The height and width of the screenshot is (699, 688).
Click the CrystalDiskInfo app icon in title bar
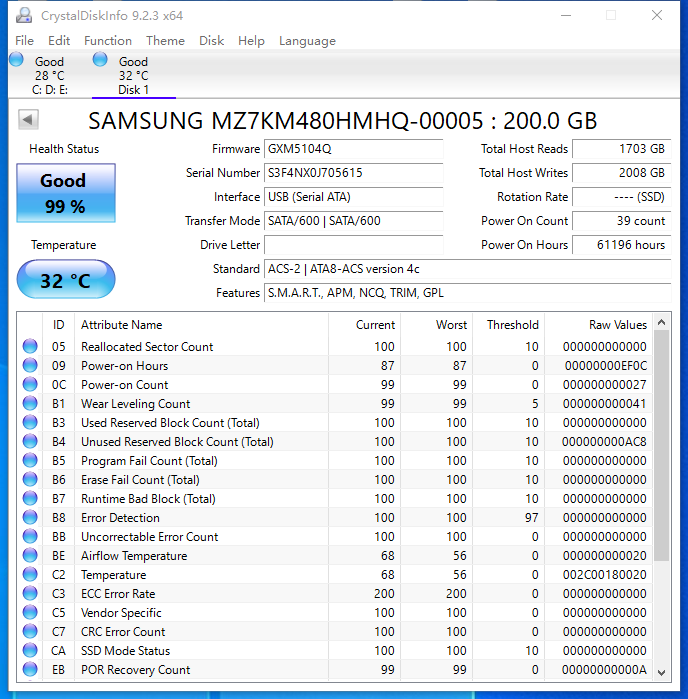click(24, 15)
